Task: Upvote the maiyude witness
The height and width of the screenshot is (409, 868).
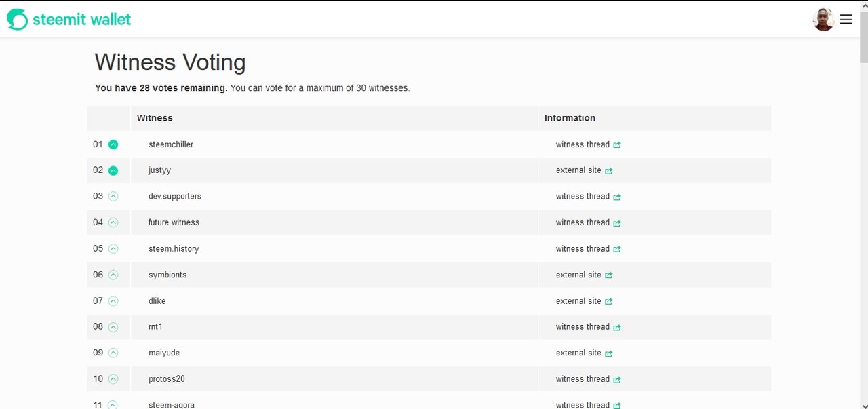Action: [113, 353]
